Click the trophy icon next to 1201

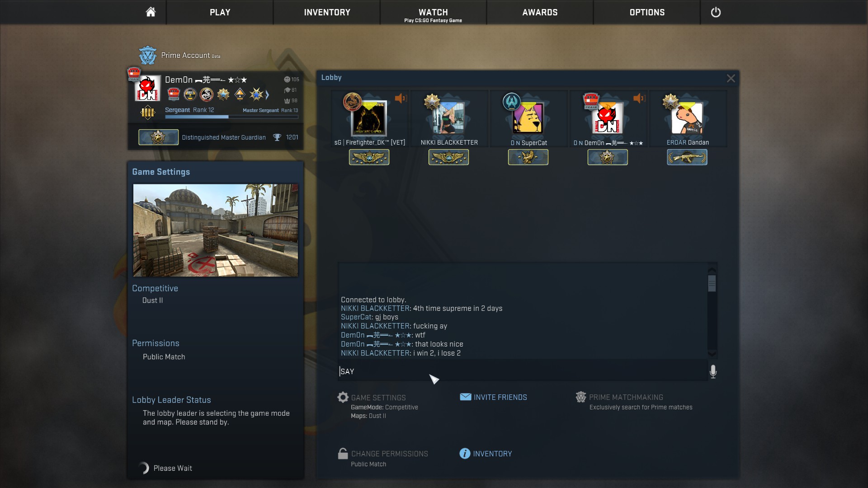click(277, 137)
